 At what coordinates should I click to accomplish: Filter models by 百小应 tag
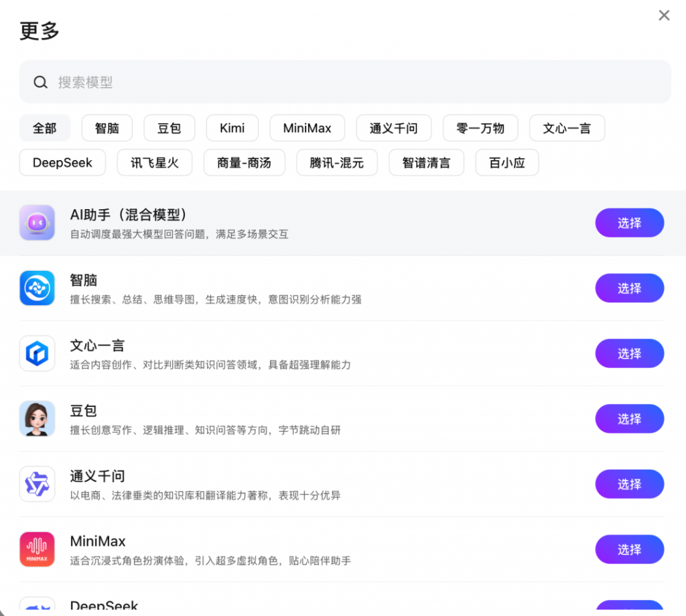[507, 162]
